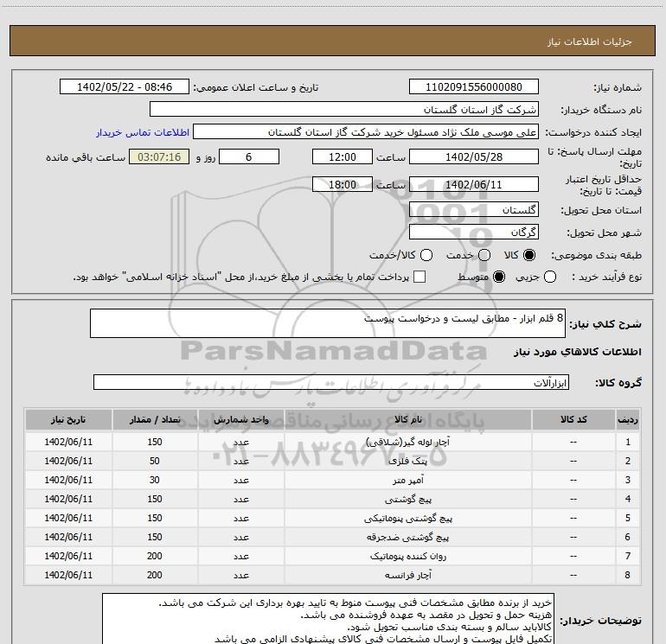Select item پیچ گوشتی پنوماتیکی in table

click(407, 519)
